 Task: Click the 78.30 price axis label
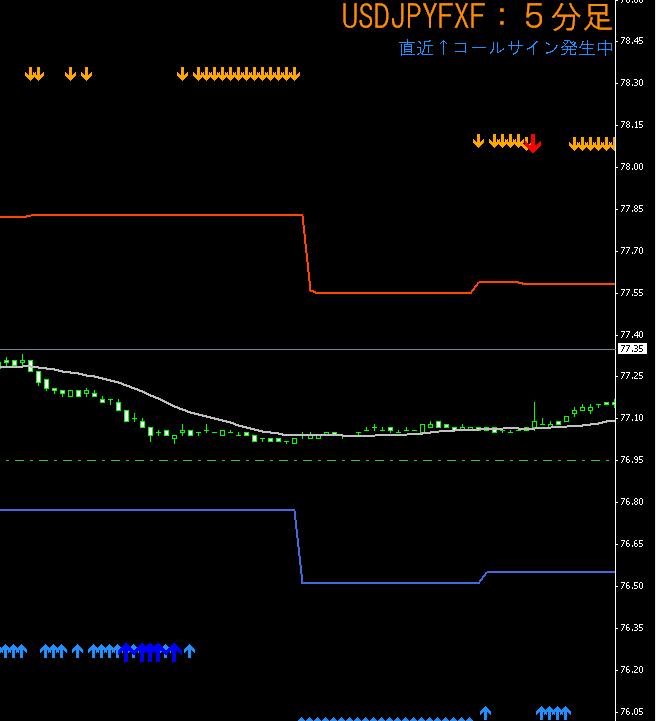click(x=632, y=83)
